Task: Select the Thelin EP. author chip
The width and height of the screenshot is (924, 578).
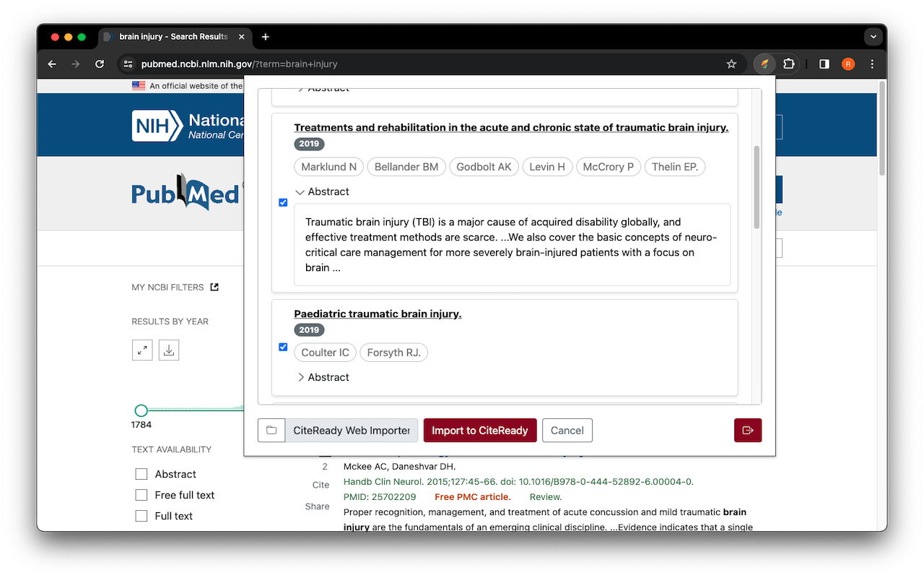Action: pyautogui.click(x=675, y=167)
